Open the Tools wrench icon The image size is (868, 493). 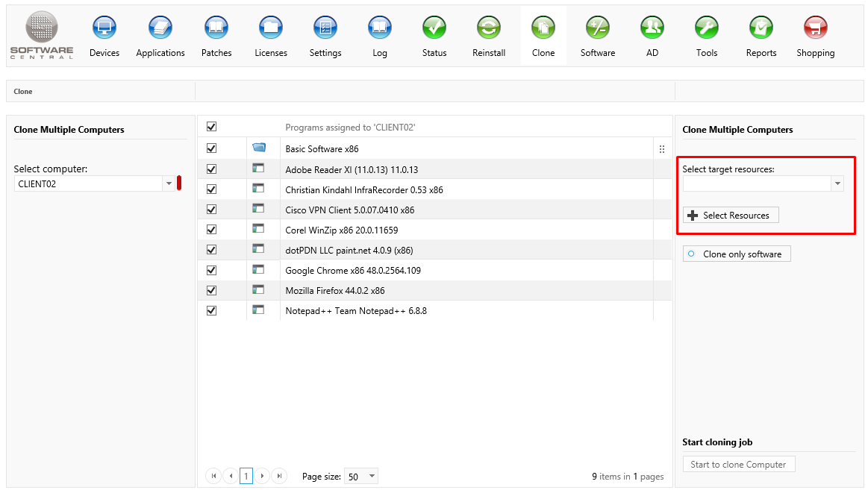[706, 28]
